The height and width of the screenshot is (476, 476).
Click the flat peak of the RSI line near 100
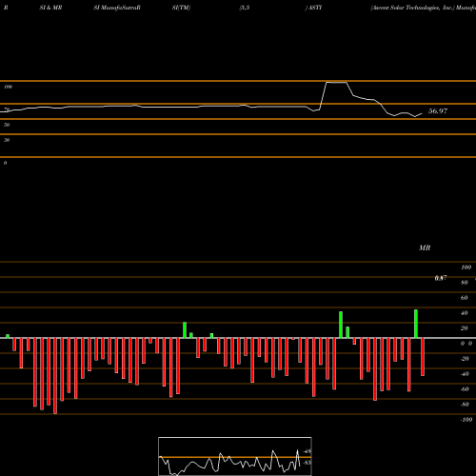336,83
